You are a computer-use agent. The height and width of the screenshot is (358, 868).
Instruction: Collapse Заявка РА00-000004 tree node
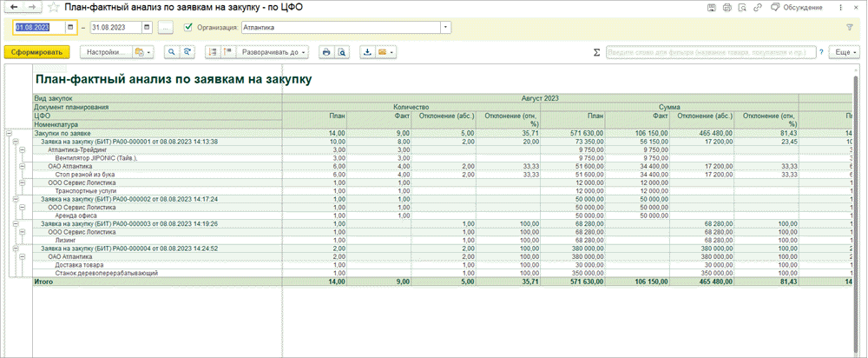coord(16,249)
